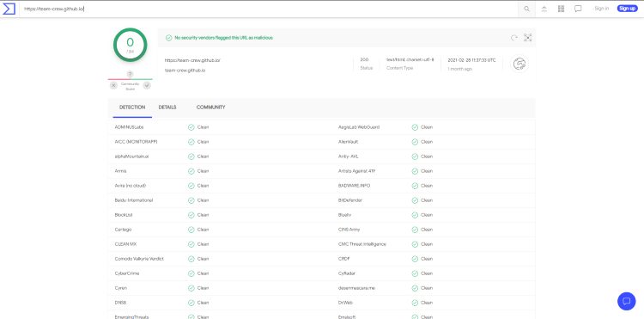Click the DNS8 vendor name
Screen dimensions: 644x319
(121, 303)
